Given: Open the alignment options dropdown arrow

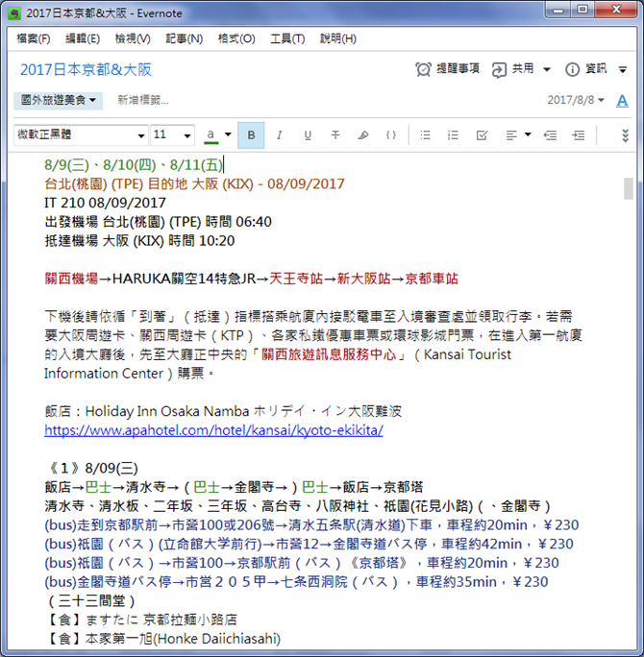Looking at the screenshot, I should [x=528, y=134].
